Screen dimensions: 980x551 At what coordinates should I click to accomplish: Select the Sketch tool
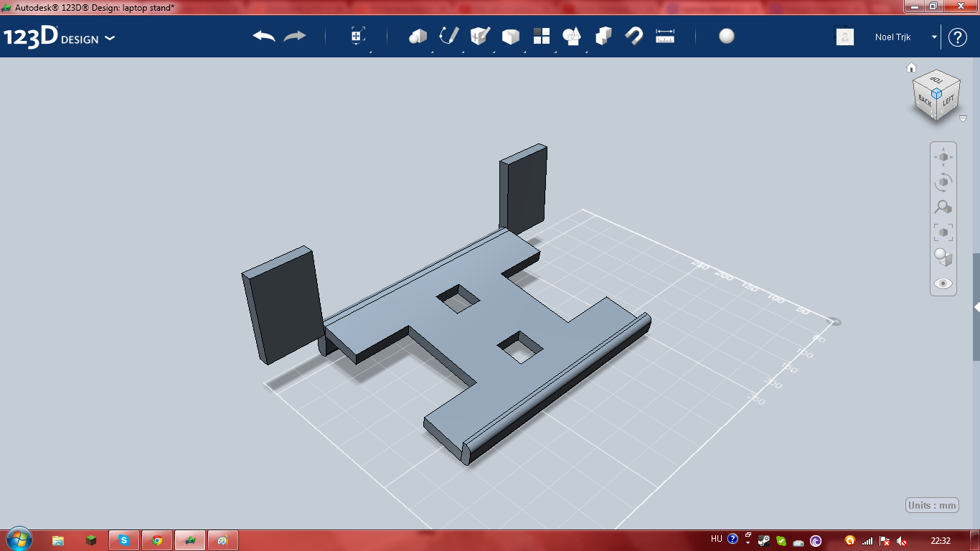pyautogui.click(x=449, y=37)
